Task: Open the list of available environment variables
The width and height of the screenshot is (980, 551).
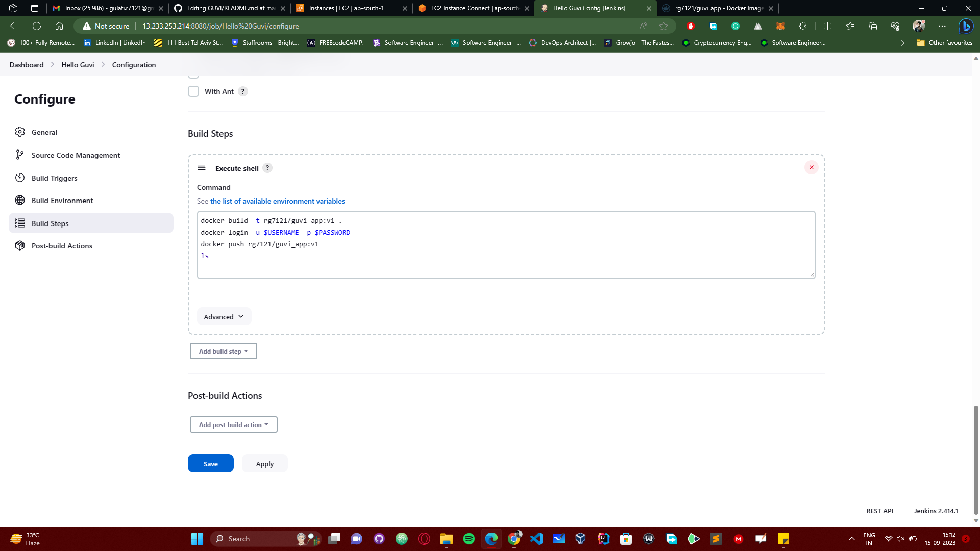Action: tap(277, 201)
